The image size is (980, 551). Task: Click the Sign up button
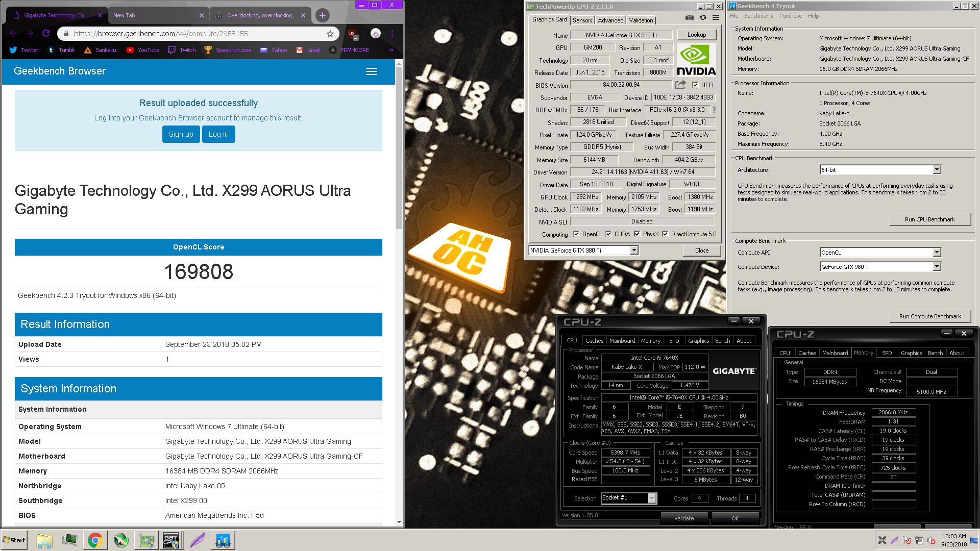tap(181, 134)
